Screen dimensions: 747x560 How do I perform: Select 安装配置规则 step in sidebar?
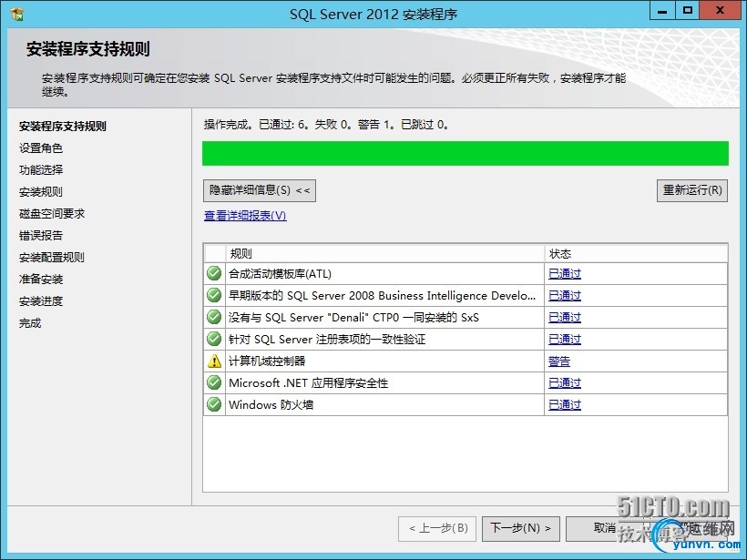tap(52, 257)
